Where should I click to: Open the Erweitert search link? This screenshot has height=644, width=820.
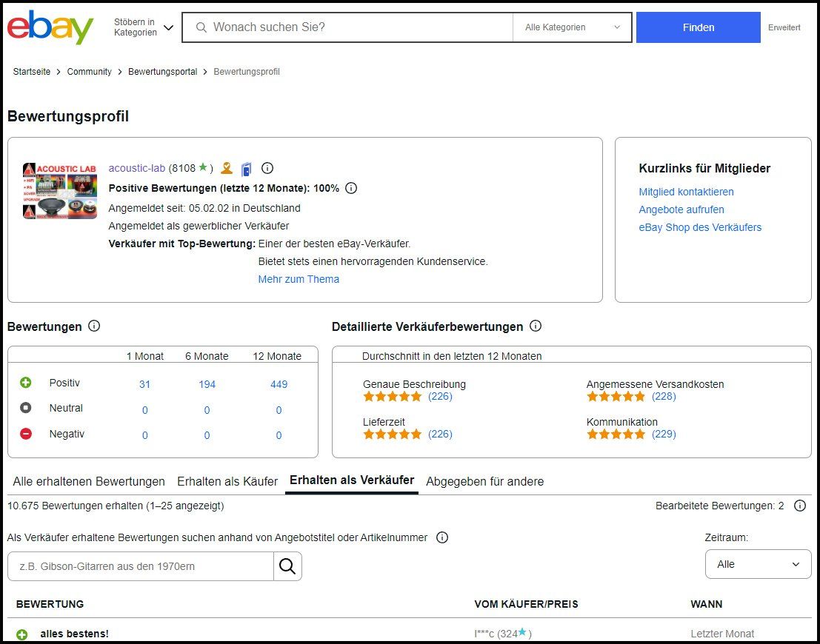click(x=784, y=27)
